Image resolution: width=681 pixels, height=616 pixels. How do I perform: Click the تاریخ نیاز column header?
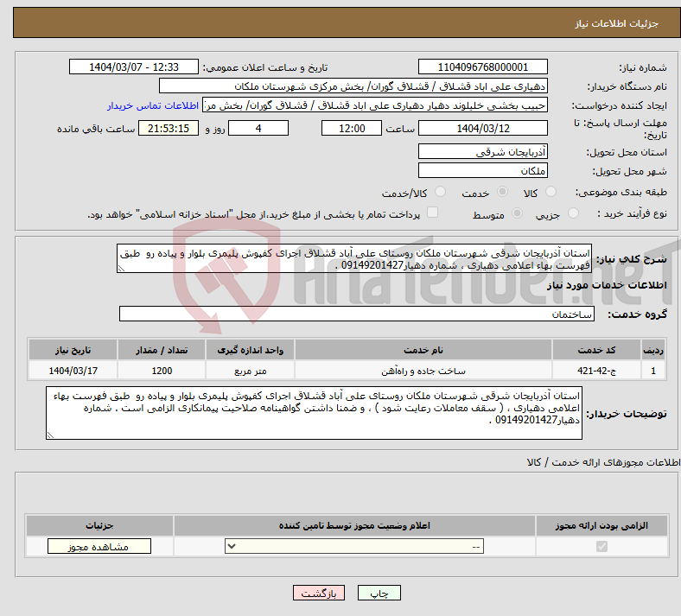click(x=73, y=350)
